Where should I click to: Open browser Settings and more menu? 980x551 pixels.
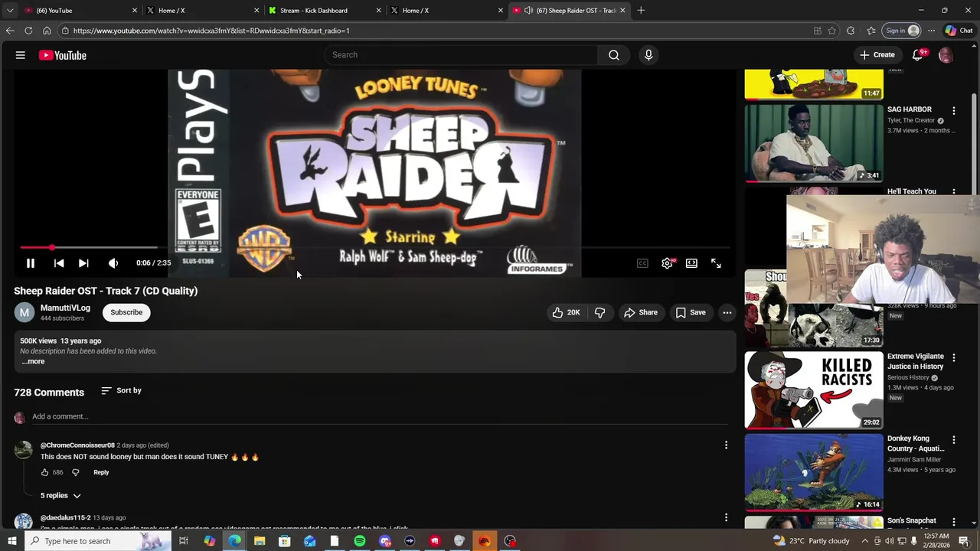[931, 31]
